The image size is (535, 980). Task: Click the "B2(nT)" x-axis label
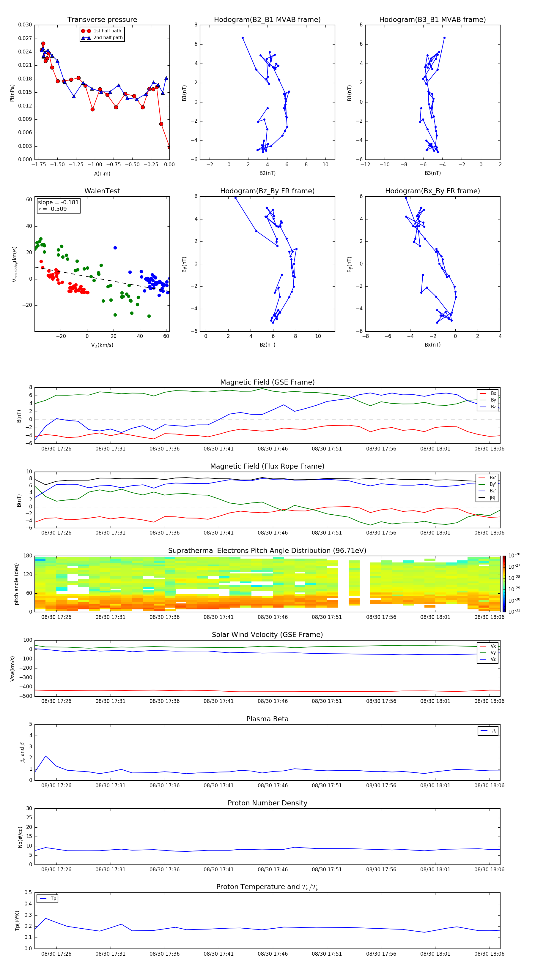coord(267,173)
